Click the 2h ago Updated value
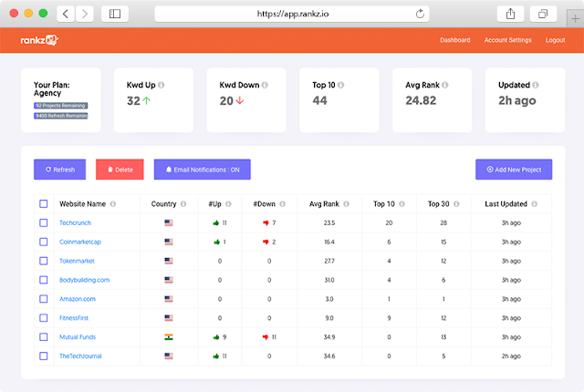584x392 pixels. [517, 100]
